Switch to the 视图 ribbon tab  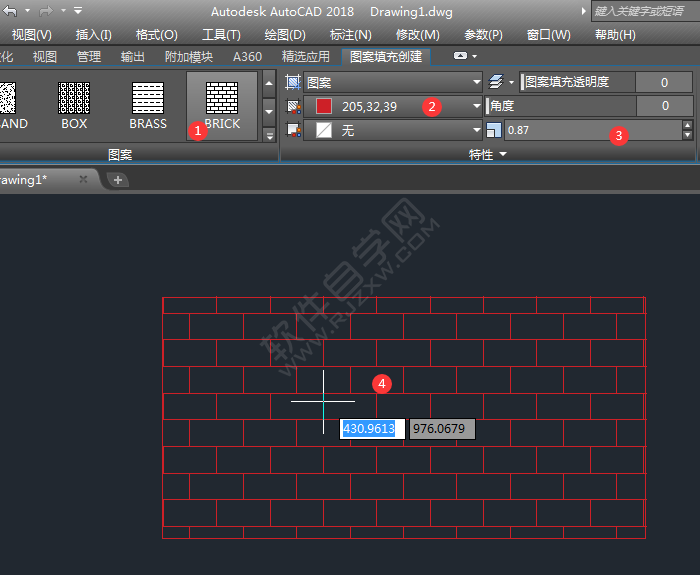(45, 57)
